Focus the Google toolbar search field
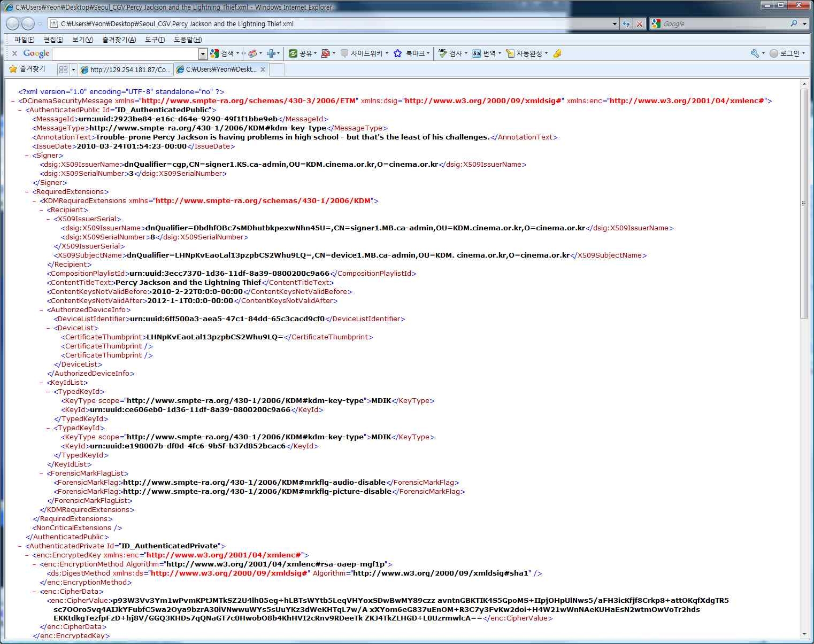The width and height of the screenshot is (814, 644). [x=126, y=53]
